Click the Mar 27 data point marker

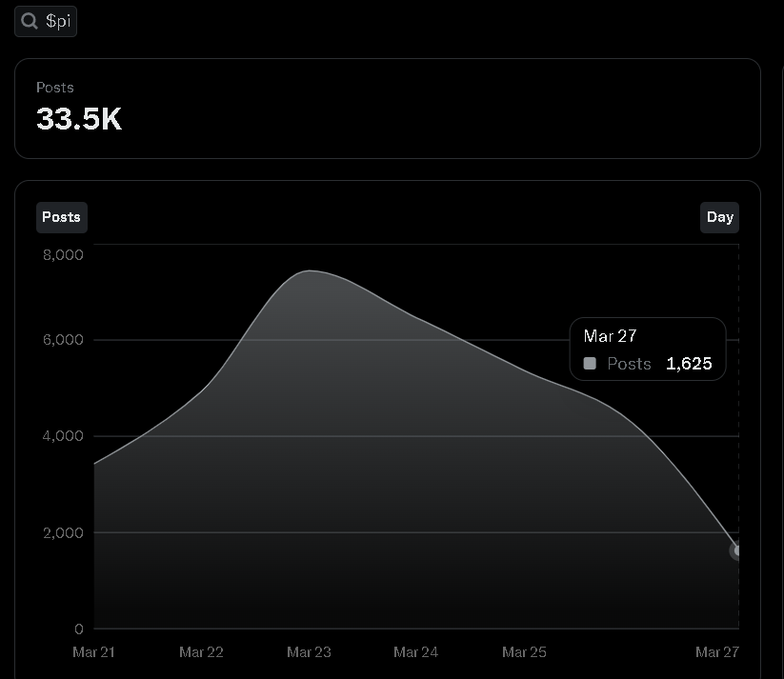coord(737,550)
